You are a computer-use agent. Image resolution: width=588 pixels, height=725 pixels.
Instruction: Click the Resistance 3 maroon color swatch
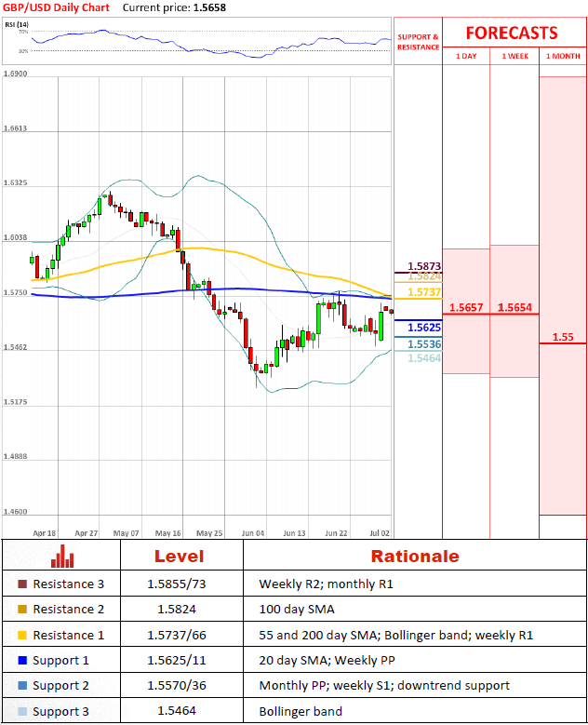click(22, 584)
